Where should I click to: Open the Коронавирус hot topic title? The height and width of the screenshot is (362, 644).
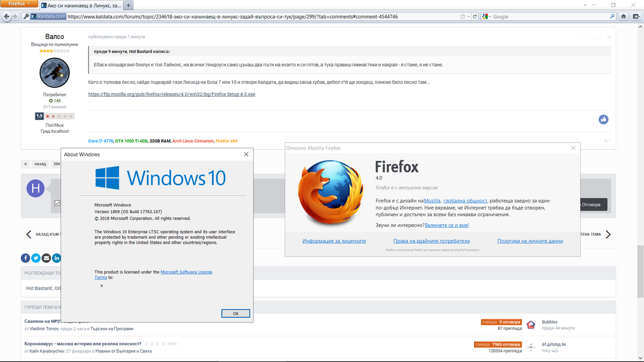(x=83, y=344)
